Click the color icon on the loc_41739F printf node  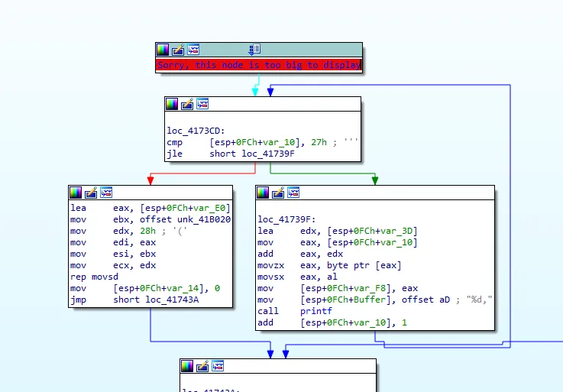[263, 193]
